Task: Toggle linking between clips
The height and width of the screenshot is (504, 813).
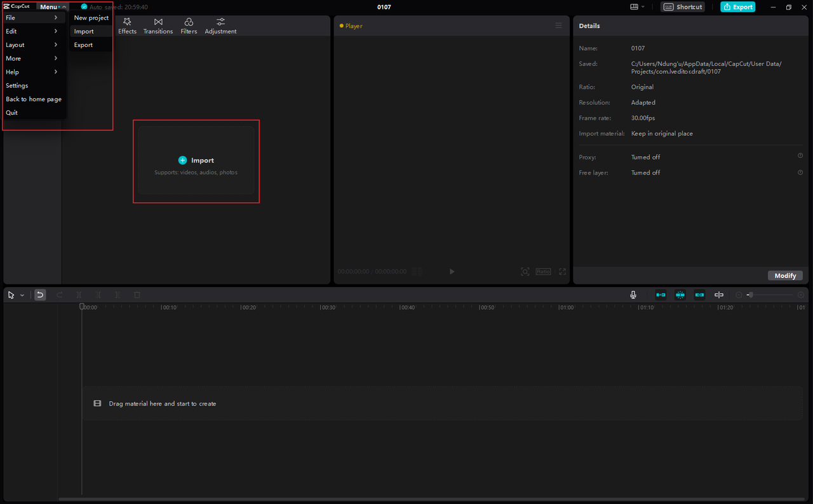Action: pyautogui.click(x=699, y=295)
